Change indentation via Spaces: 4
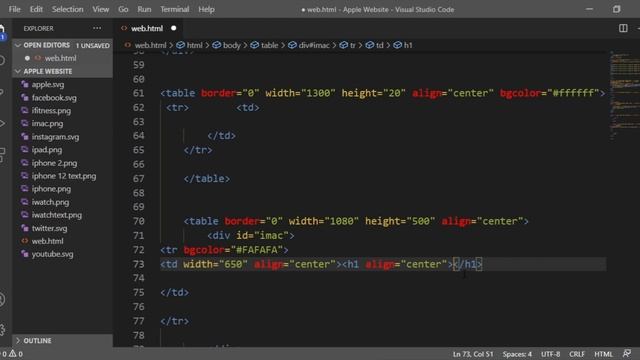Viewport: 640px width, 360px height. click(517, 354)
